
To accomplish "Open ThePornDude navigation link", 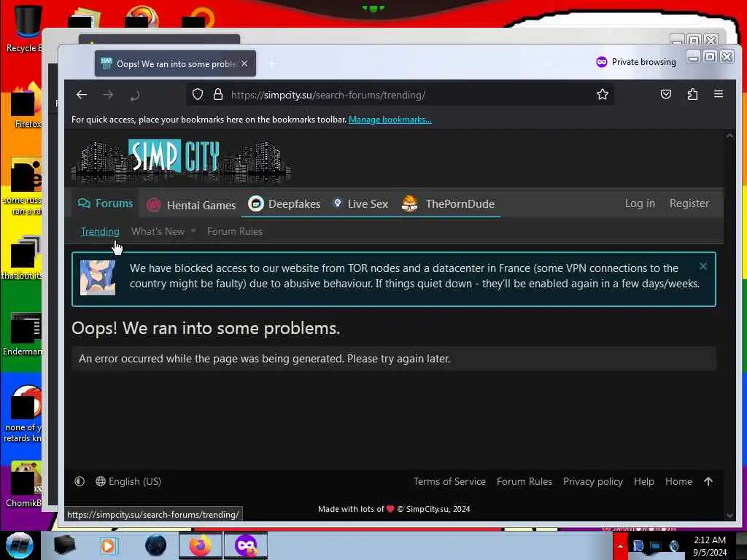I will [448, 204].
